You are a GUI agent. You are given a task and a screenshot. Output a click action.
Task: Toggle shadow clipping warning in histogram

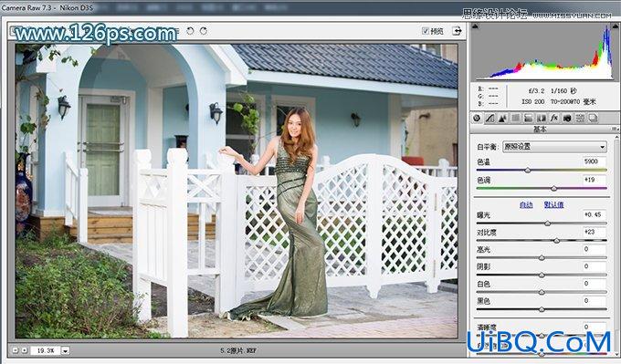point(475,26)
